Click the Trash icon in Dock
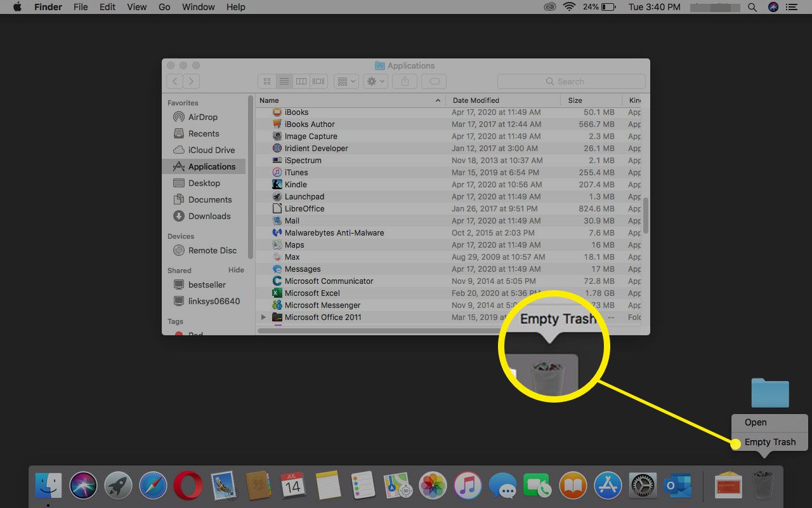 [x=763, y=486]
